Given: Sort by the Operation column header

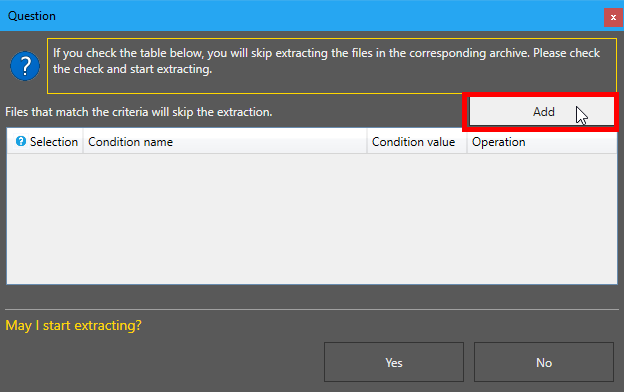Looking at the screenshot, I should click(542, 142).
